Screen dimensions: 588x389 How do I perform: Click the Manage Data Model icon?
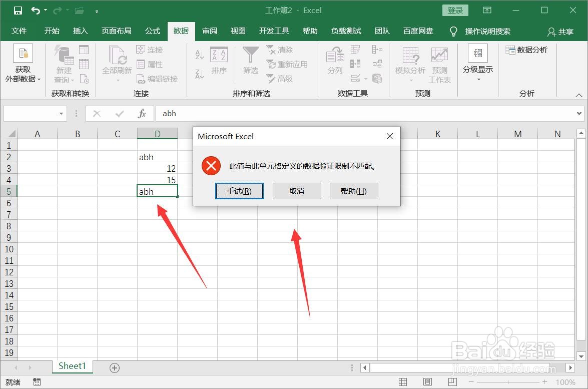click(377, 79)
